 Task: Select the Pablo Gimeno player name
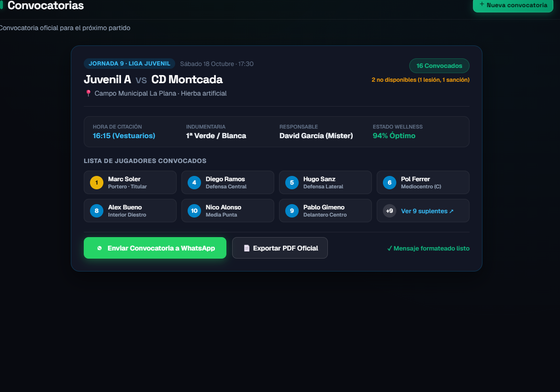[324, 207]
